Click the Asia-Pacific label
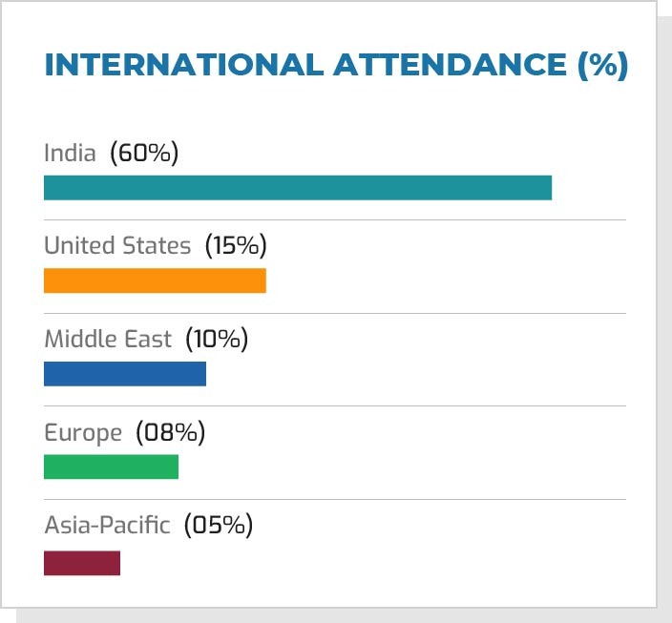This screenshot has width=672, height=623. click(x=107, y=525)
